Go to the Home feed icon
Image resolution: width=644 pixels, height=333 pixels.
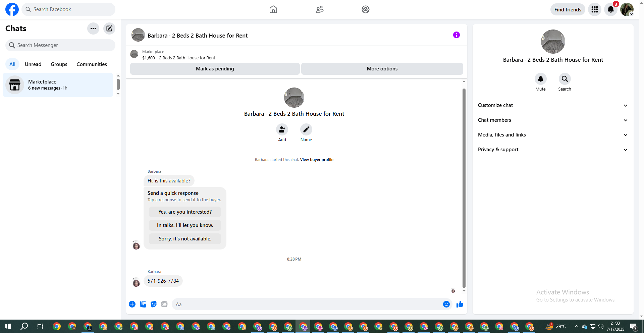click(273, 9)
